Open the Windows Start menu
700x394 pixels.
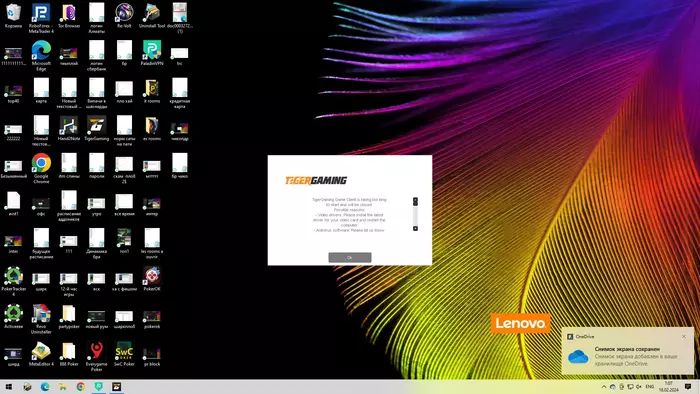point(8,387)
